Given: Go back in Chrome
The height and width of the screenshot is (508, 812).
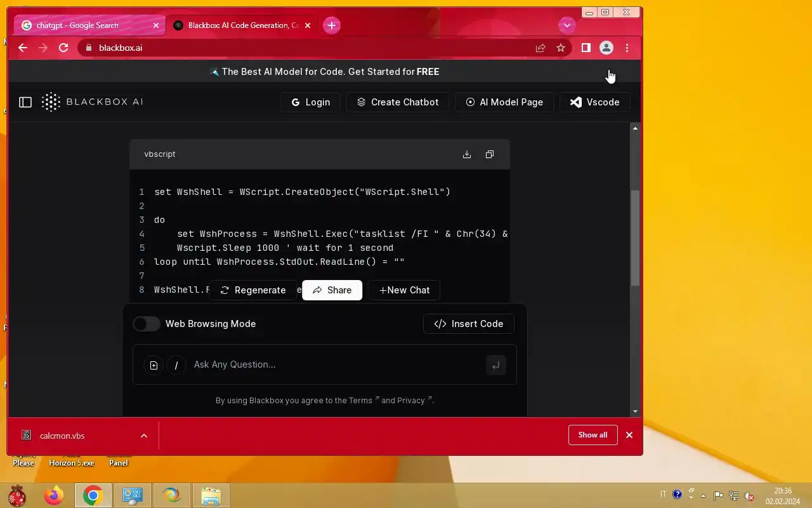Looking at the screenshot, I should (23, 48).
